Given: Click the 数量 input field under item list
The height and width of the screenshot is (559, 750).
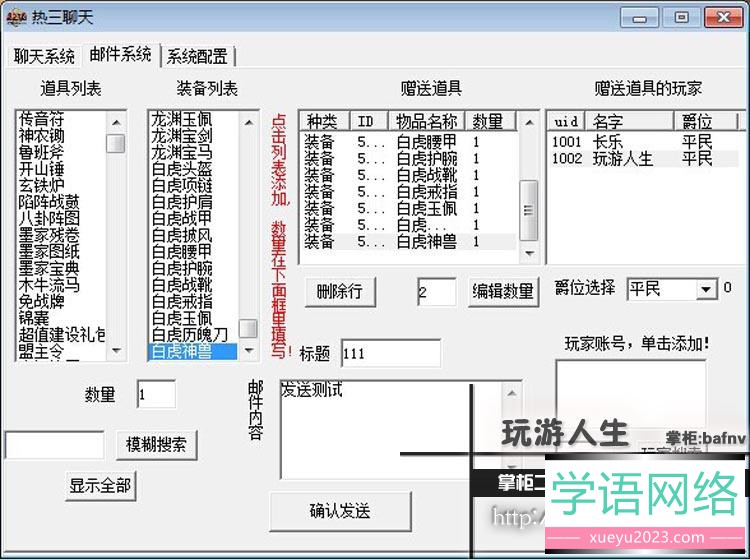Looking at the screenshot, I should 155,394.
